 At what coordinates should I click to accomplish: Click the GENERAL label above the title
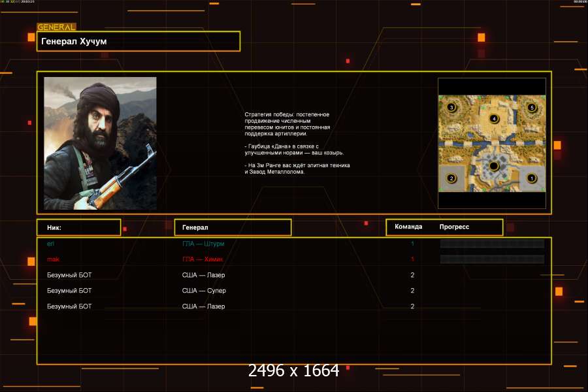tap(56, 27)
